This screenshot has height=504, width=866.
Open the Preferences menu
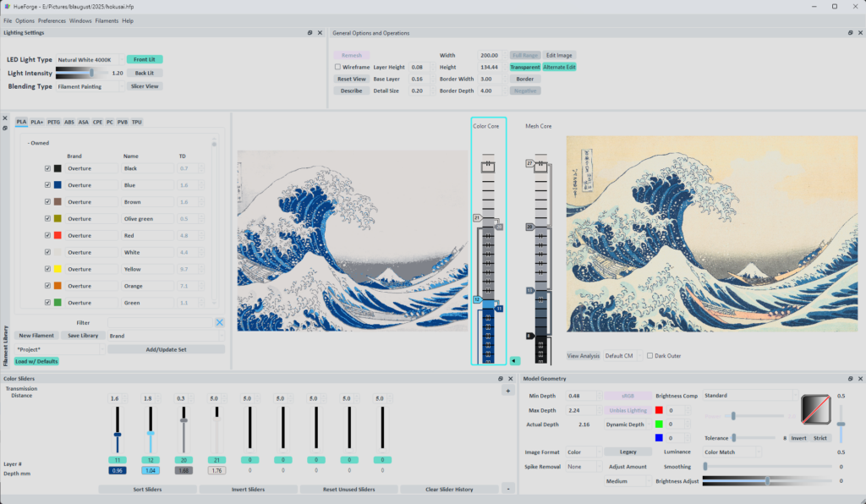click(x=52, y=21)
